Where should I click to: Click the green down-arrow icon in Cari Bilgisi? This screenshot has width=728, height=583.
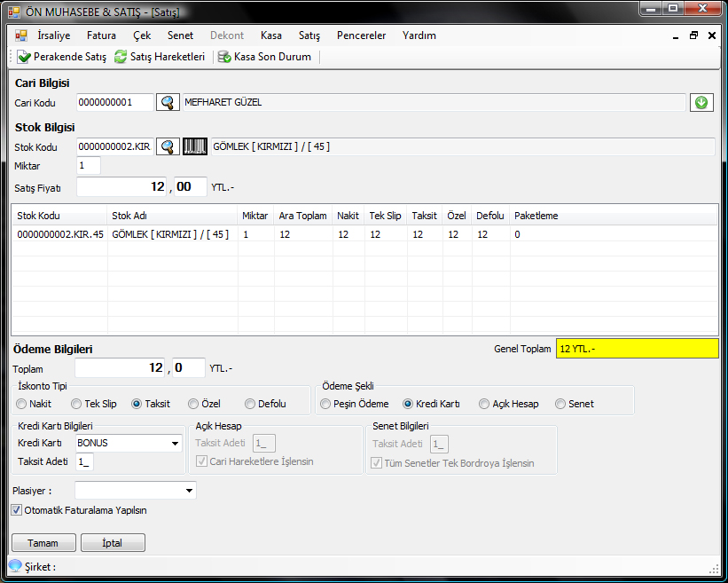click(701, 102)
